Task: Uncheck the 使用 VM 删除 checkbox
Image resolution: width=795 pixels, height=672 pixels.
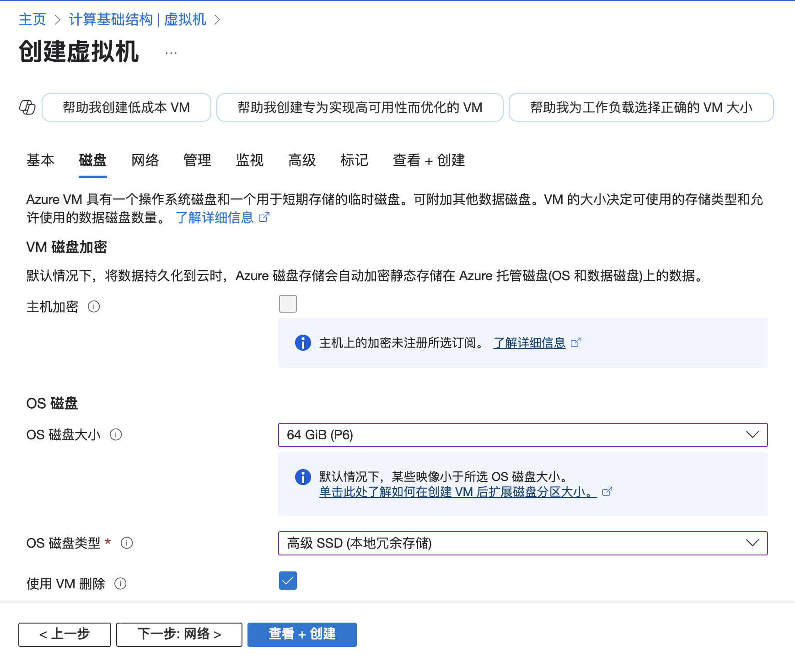Action: [288, 581]
